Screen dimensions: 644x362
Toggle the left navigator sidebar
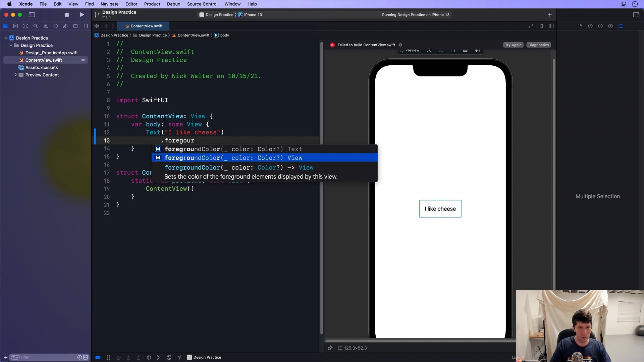click(x=32, y=15)
